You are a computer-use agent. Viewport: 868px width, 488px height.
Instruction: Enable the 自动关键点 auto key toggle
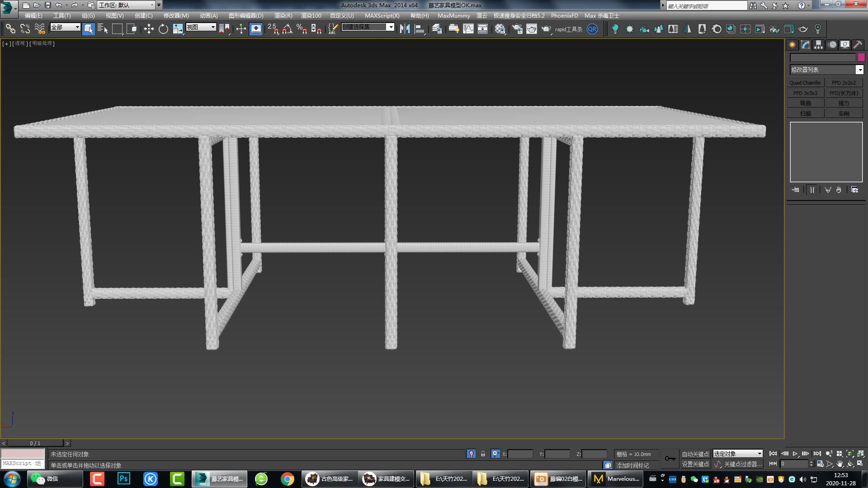click(695, 454)
